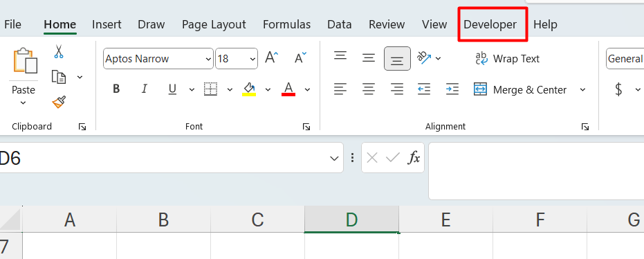Viewport: 644px width, 259px height.
Task: Switch to the Insert tab
Action: [107, 24]
